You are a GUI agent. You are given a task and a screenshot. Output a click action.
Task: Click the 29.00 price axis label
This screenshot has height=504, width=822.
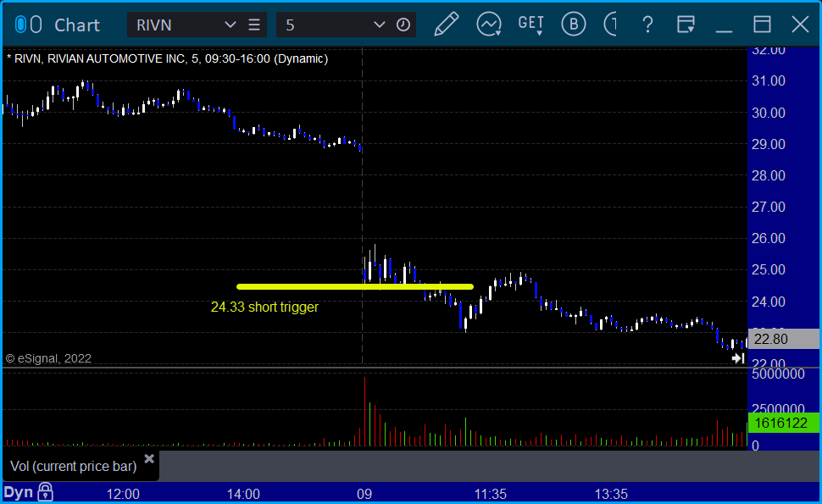[x=769, y=144]
